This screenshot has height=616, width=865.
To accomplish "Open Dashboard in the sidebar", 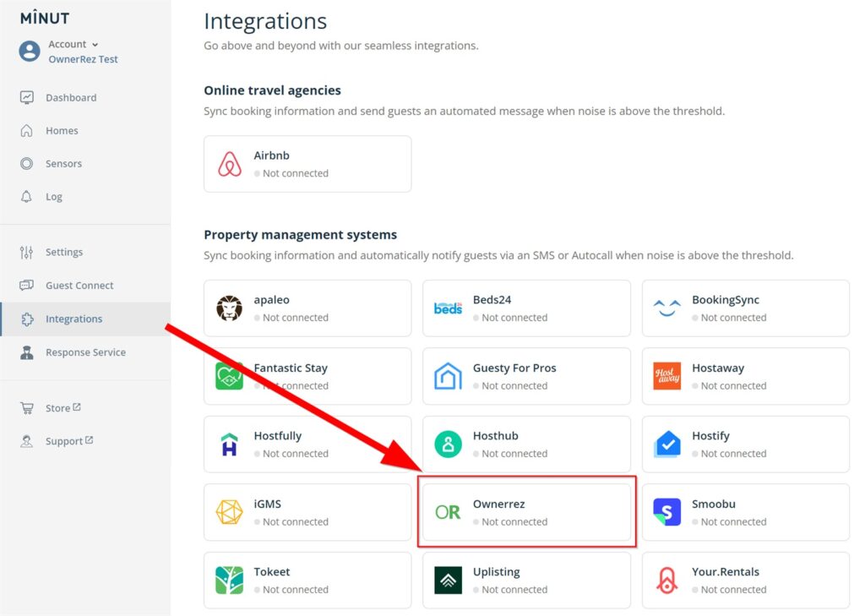I will 71,98.
